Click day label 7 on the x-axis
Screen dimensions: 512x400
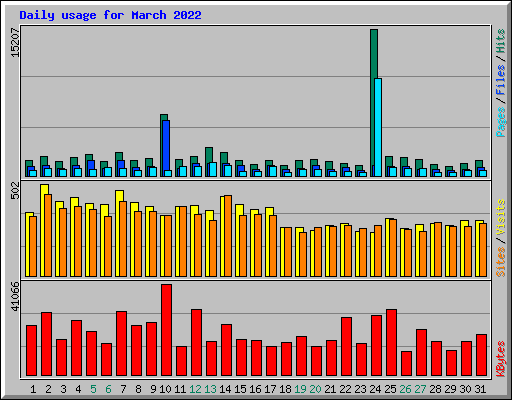(123, 389)
